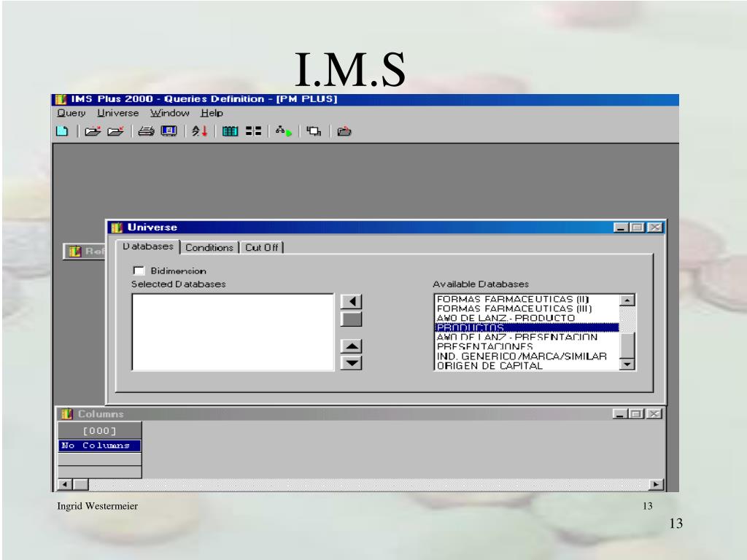The image size is (747, 560).
Task: Open the Universe menu
Action: [x=117, y=113]
